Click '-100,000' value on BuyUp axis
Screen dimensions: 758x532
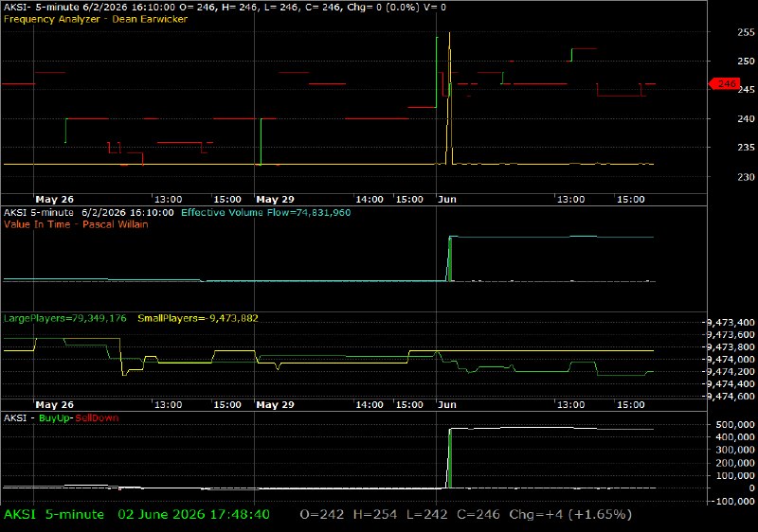[733, 501]
